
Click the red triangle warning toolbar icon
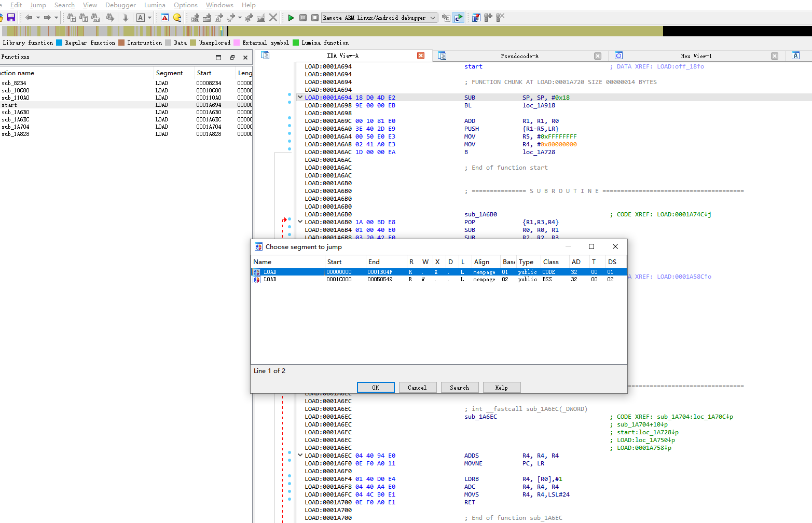164,18
